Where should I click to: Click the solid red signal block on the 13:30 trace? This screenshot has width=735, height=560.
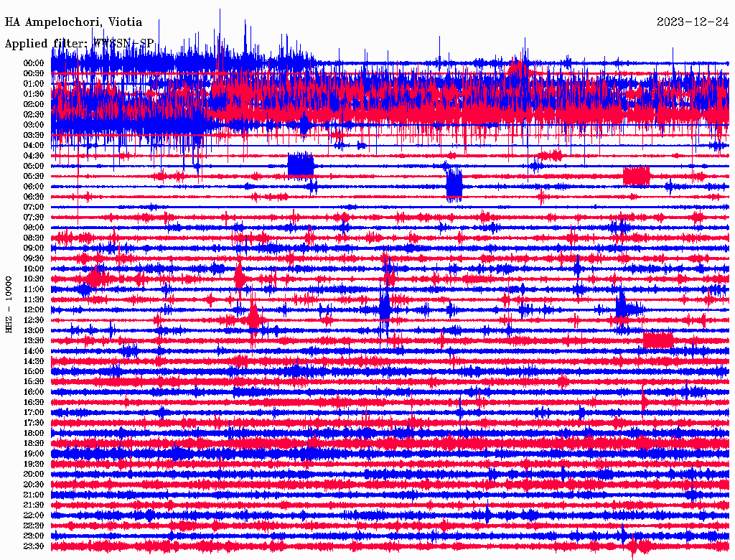[657, 340]
